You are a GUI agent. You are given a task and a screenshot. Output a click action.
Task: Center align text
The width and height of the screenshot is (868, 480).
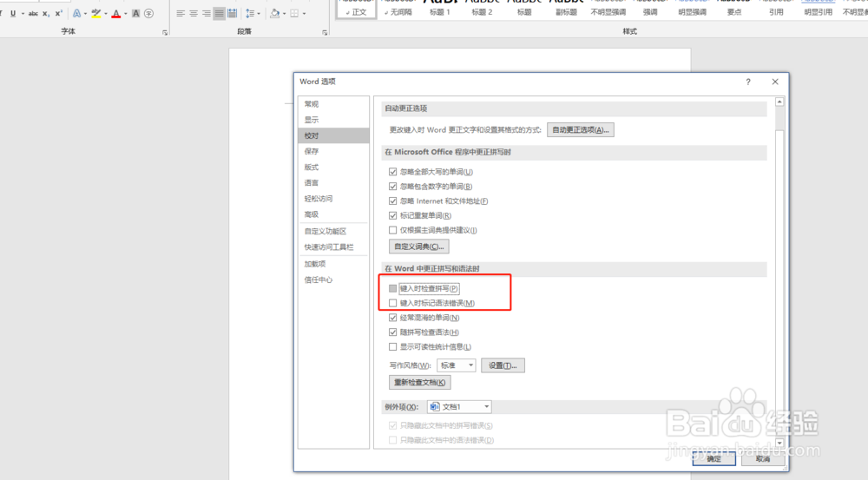point(194,13)
